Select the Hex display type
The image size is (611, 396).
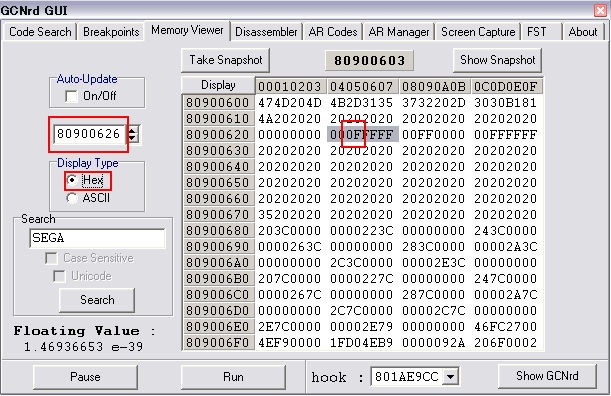pos(72,180)
